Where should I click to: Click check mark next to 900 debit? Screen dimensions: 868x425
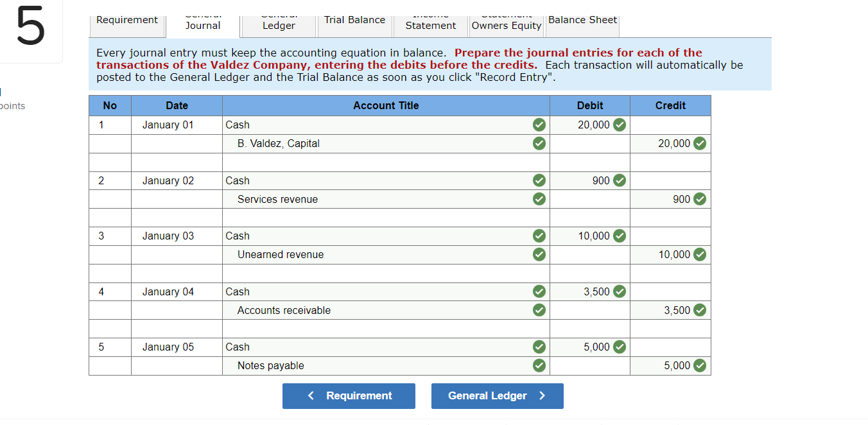pos(620,180)
